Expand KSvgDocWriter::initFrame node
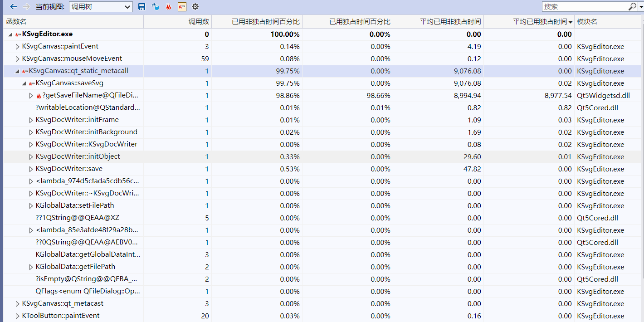The width and height of the screenshot is (644, 322). click(x=31, y=120)
